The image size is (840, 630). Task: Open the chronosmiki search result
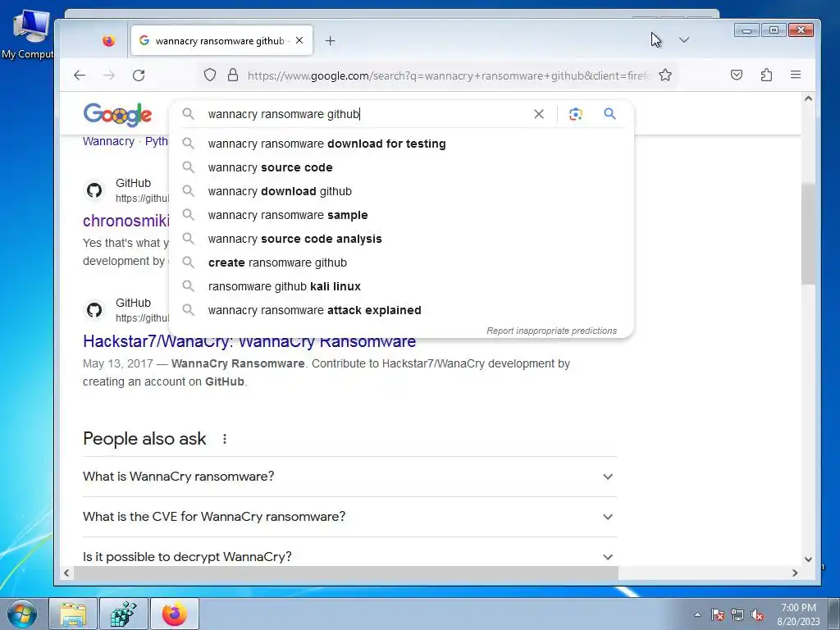click(x=126, y=220)
